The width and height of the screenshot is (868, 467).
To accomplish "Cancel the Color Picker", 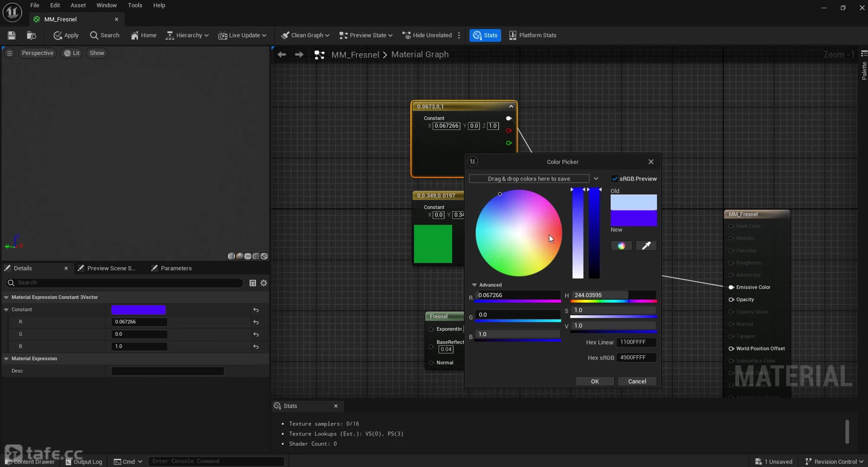I will point(637,381).
